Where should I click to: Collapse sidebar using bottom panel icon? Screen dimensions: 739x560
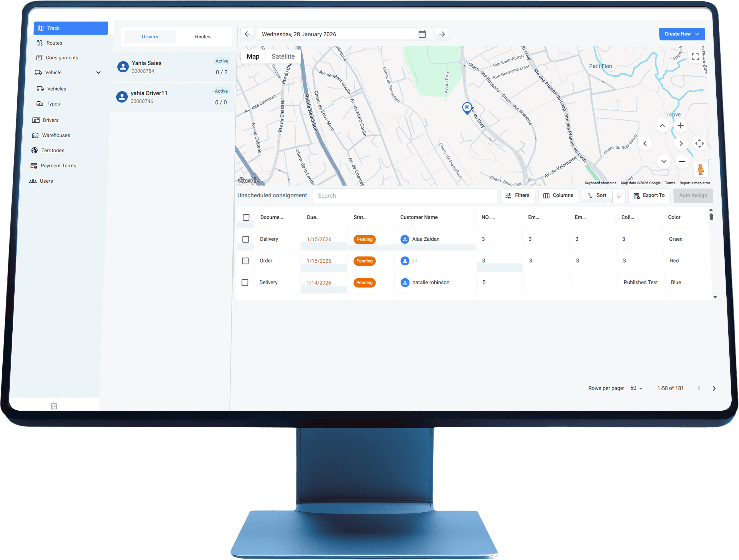[54, 406]
